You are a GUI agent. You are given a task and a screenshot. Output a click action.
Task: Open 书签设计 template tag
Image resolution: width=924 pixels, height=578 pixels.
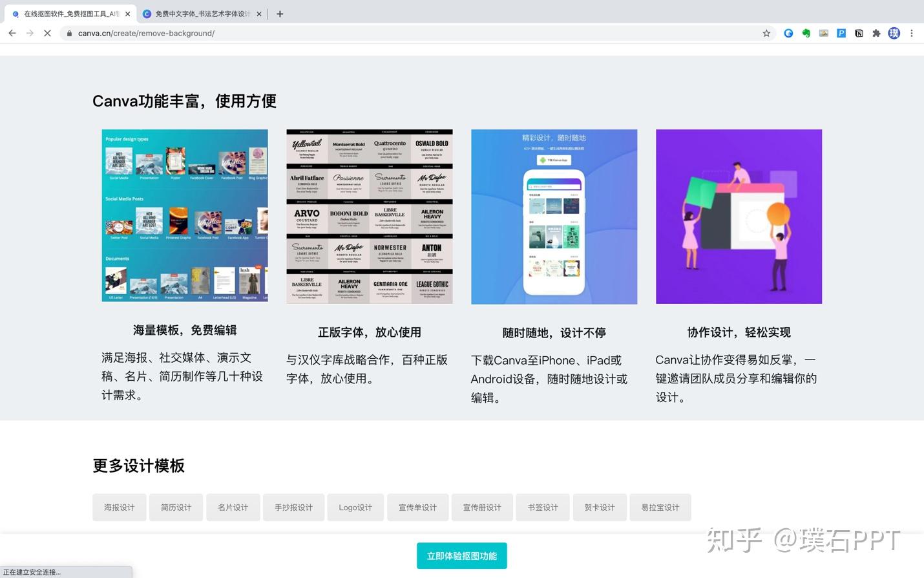tap(543, 508)
